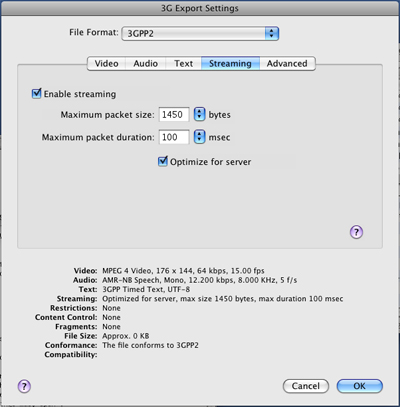
Task: Switch to the Advanced tab
Action: (287, 63)
